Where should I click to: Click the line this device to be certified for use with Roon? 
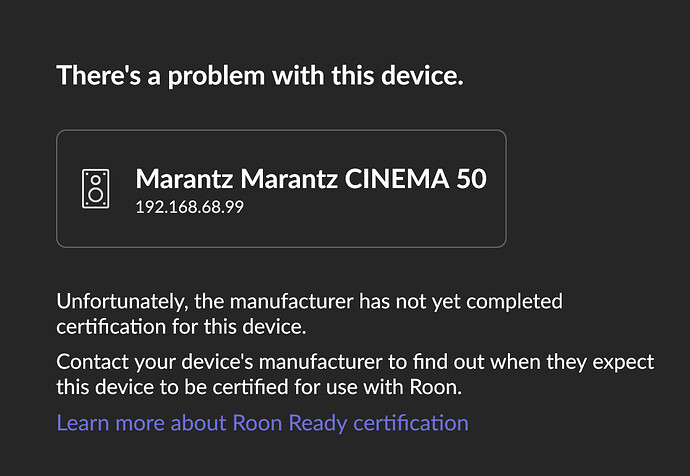259,387
